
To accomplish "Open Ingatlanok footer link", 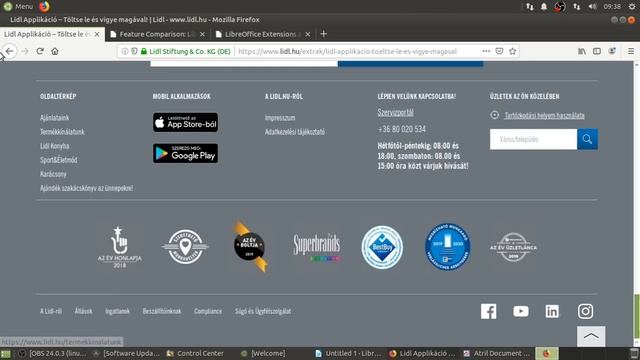I will 117,311.
